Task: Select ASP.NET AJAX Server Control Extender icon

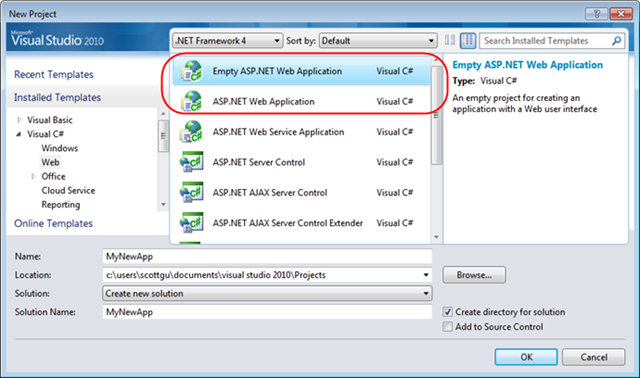Action: click(191, 223)
